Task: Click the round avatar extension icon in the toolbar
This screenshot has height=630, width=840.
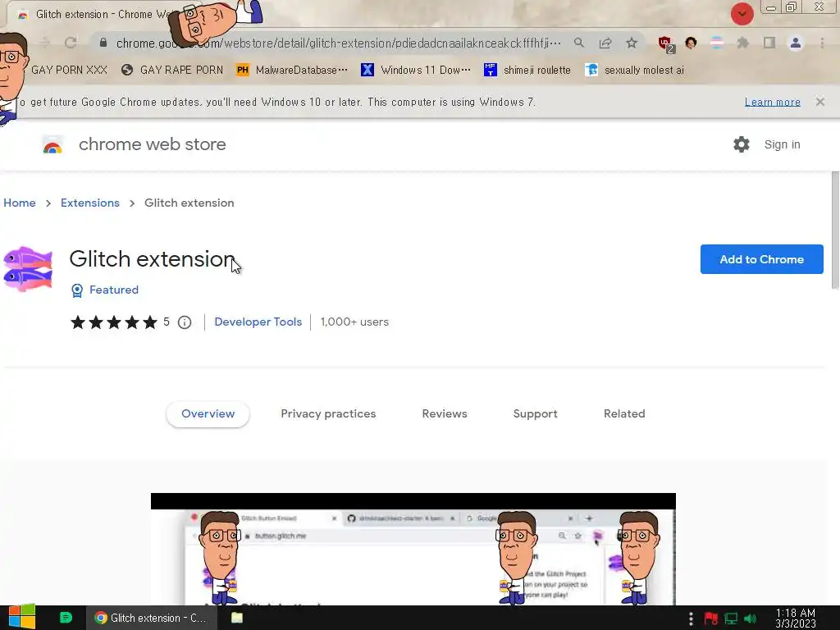Action: point(691,43)
